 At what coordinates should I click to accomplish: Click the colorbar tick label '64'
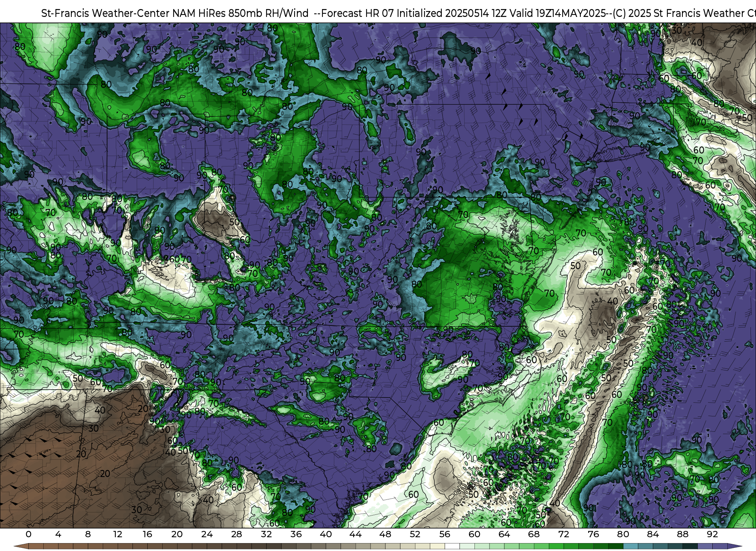[x=504, y=534]
